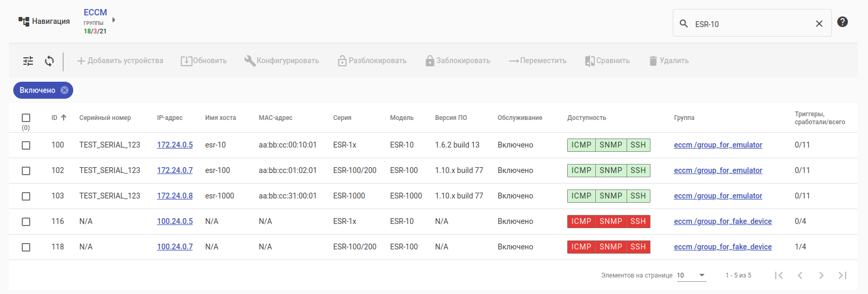The image size is (868, 294).
Task: Select checkbox for device ID 118
Action: point(26,247)
